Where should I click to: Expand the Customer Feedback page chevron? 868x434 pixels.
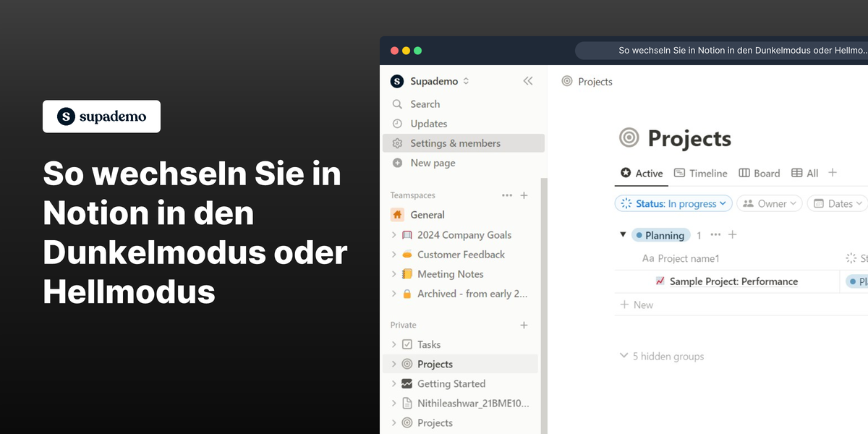[x=393, y=254]
